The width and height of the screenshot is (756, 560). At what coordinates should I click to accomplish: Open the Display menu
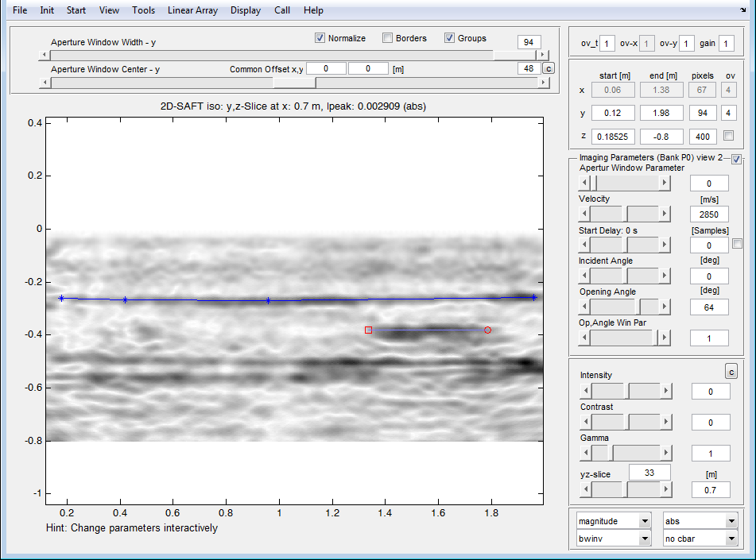click(x=246, y=10)
